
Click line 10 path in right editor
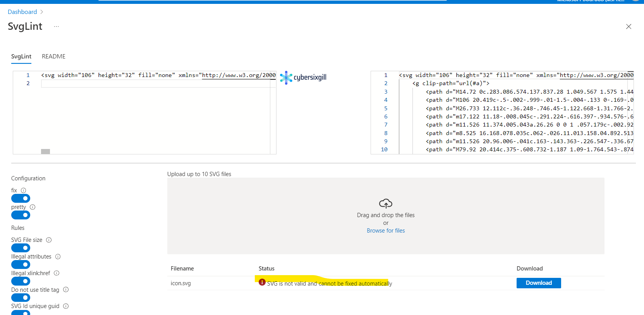tap(529, 150)
